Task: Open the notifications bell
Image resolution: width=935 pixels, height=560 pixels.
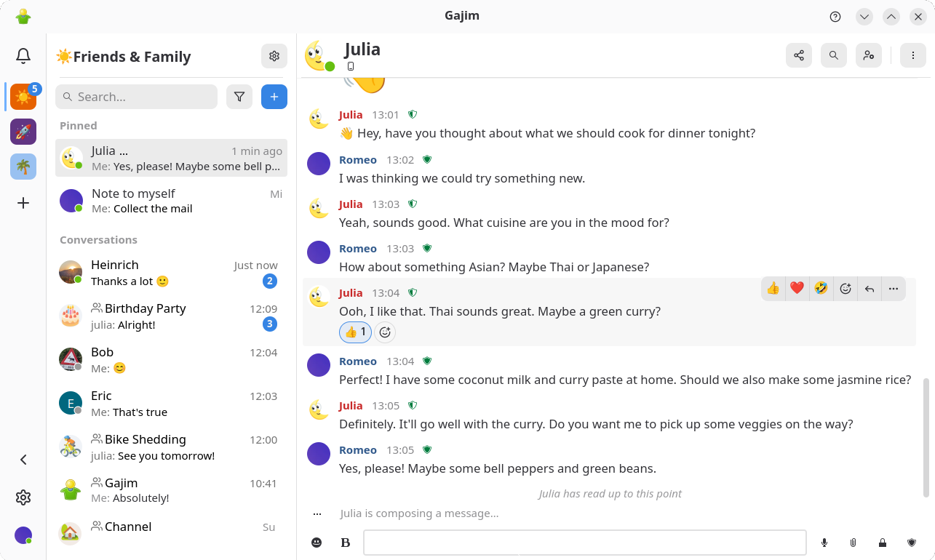Action: click(23, 56)
